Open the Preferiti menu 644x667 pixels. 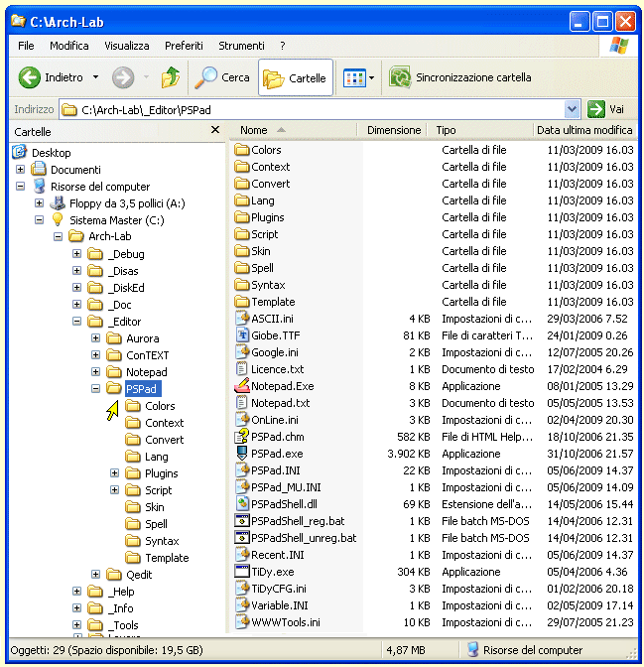point(184,46)
